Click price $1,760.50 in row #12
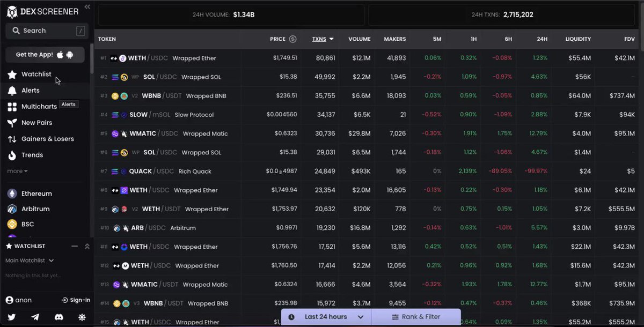This screenshot has width=644, height=327. [x=284, y=265]
